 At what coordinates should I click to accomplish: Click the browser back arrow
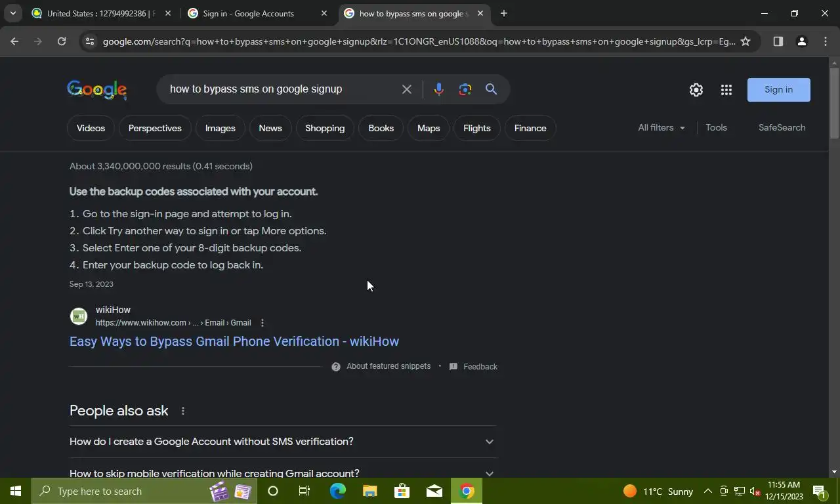coord(14,41)
